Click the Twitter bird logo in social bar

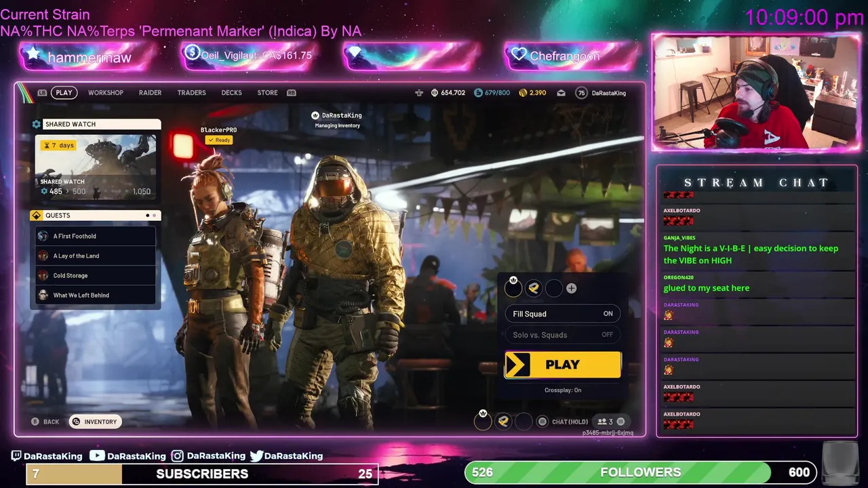click(x=256, y=456)
